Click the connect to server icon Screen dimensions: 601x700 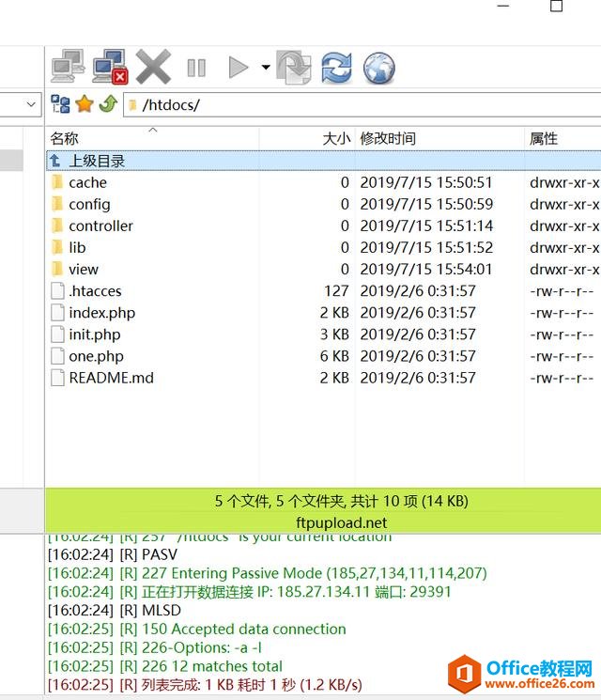(x=68, y=68)
